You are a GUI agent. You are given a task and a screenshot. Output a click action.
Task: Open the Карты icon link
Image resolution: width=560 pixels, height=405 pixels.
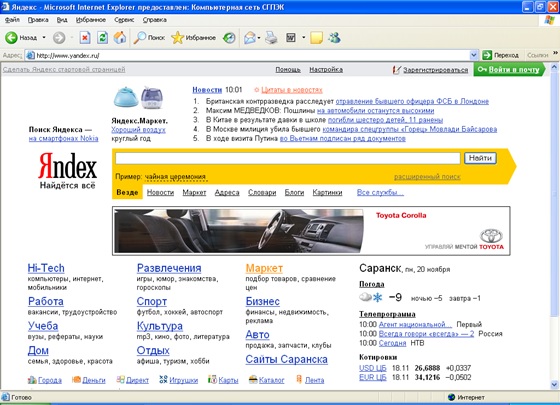tap(223, 380)
